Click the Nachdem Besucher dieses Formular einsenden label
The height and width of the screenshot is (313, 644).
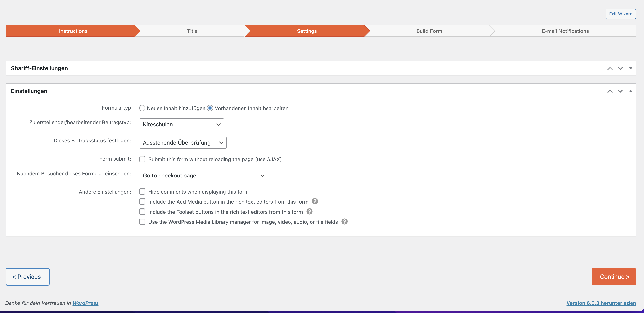click(74, 174)
